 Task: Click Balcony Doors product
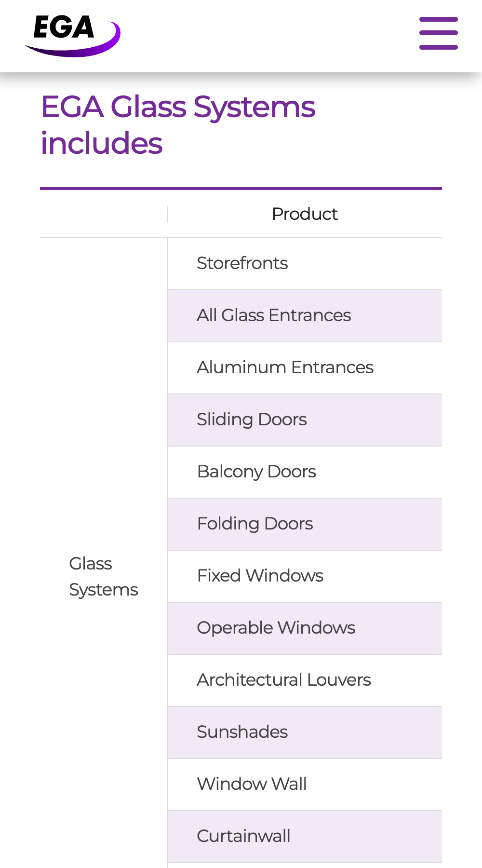tap(305, 472)
